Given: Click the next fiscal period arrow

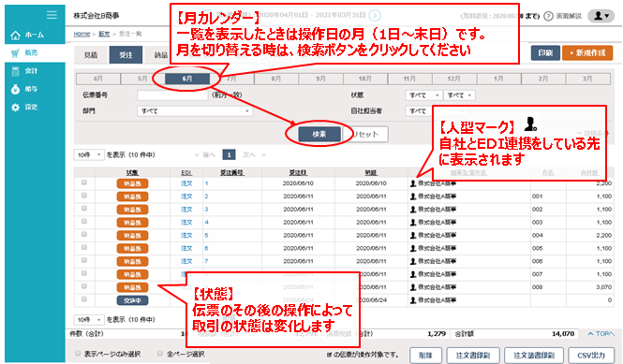Looking at the screenshot, I should 375,16.
